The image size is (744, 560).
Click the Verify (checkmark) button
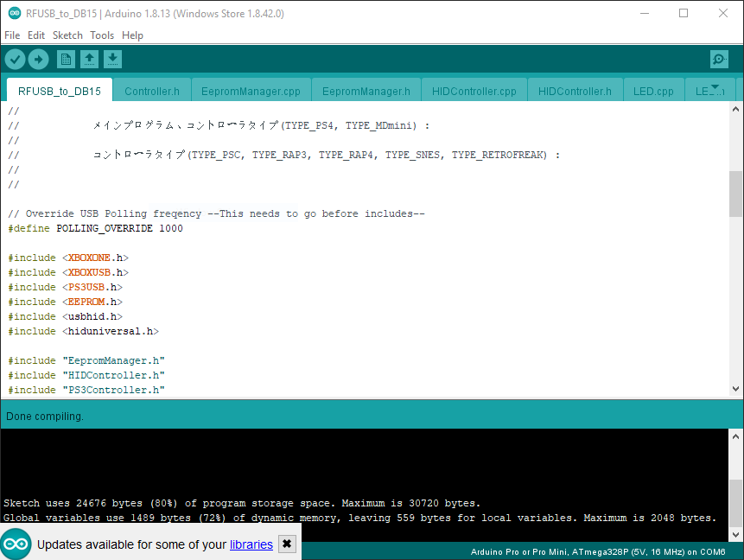(x=16, y=60)
